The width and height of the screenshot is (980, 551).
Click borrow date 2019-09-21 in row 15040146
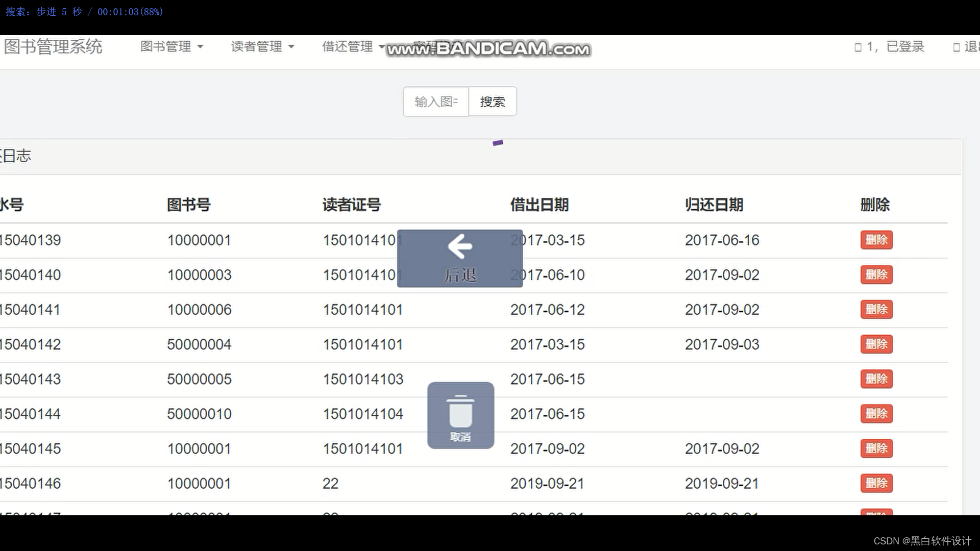click(548, 483)
